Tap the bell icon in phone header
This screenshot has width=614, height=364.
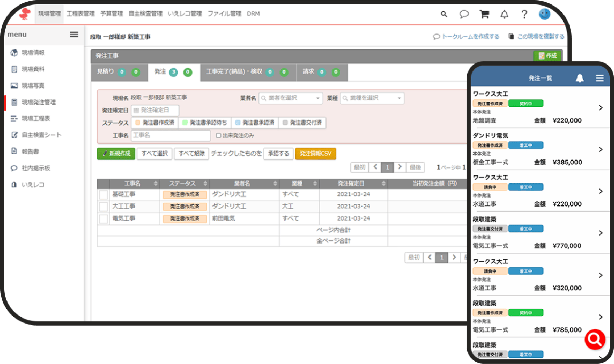(580, 78)
